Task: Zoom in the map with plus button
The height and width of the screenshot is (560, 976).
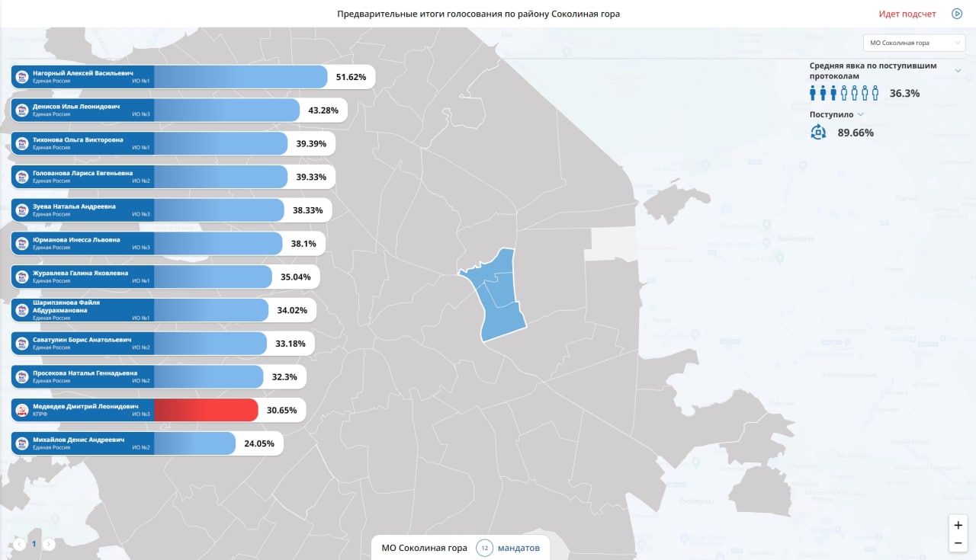Action: 958,525
